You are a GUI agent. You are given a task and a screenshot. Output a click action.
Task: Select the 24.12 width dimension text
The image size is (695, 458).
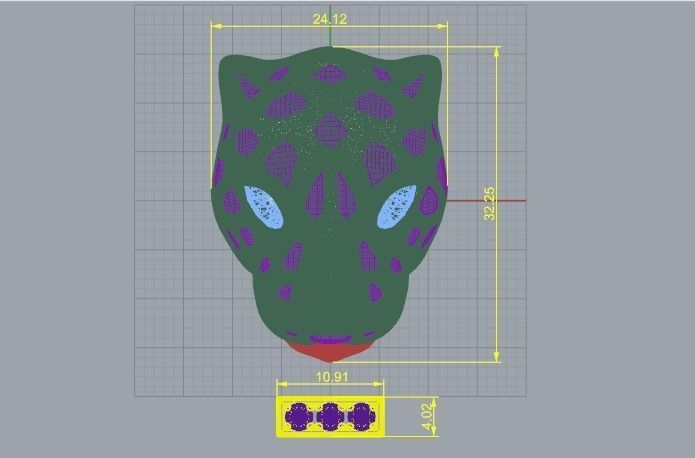(330, 19)
